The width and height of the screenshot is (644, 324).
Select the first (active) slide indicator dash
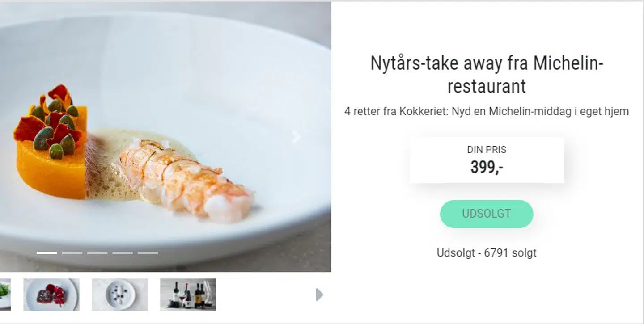tap(47, 253)
